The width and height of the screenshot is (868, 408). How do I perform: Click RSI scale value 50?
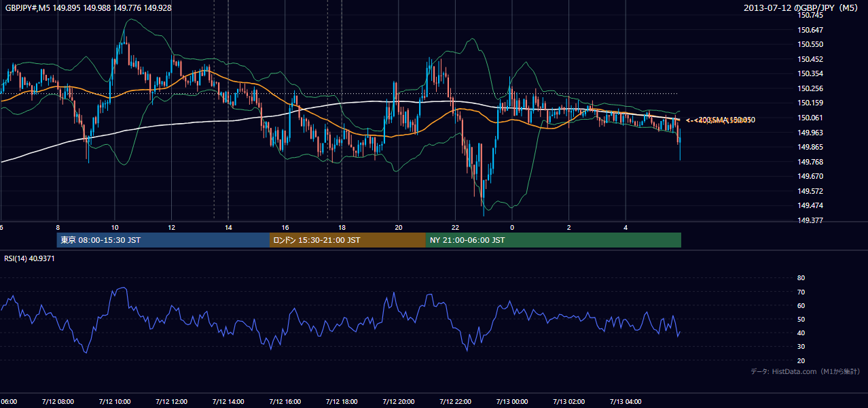(801, 319)
